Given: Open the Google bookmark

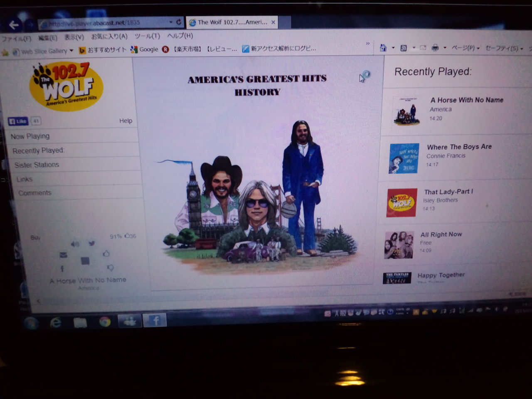Looking at the screenshot, I should tap(144, 49).
